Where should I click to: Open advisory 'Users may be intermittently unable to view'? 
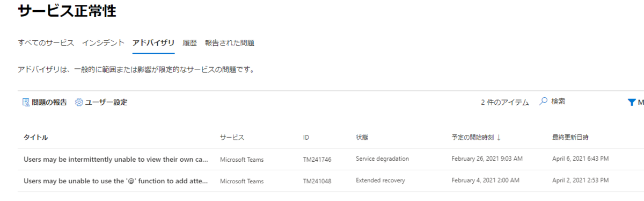coord(115,159)
